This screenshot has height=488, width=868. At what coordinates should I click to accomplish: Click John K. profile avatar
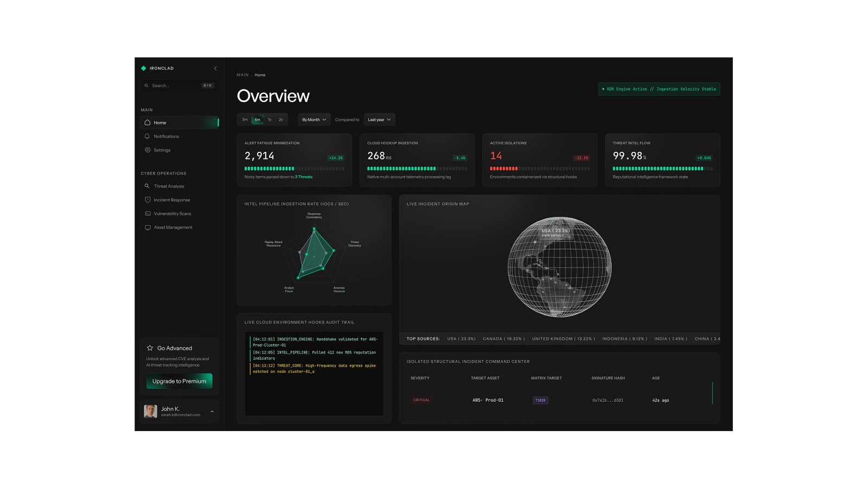click(x=150, y=411)
